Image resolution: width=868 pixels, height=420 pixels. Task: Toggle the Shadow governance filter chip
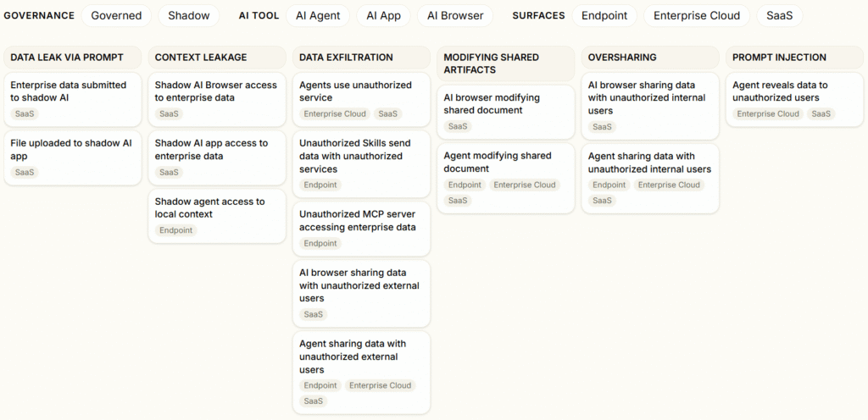(x=188, y=15)
